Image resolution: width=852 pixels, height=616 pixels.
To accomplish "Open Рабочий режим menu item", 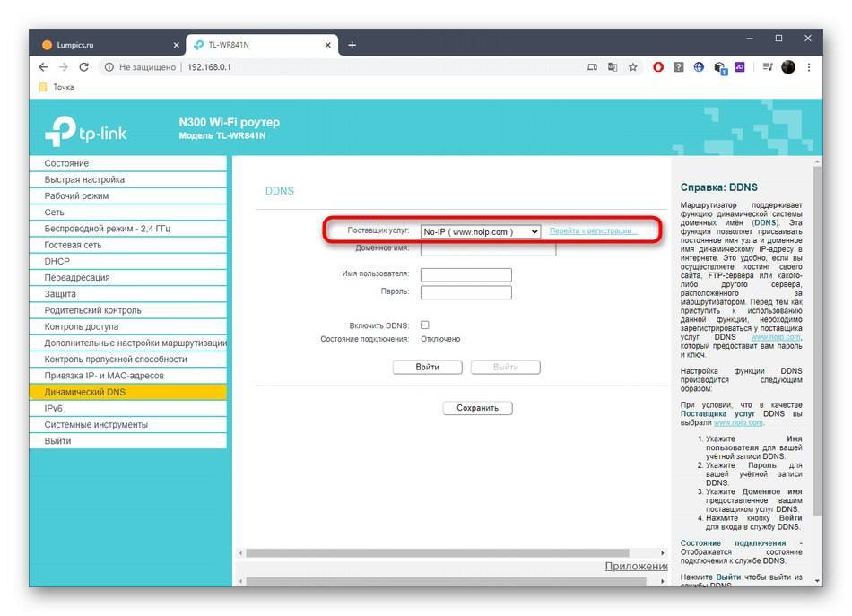I will pyautogui.click(x=127, y=195).
